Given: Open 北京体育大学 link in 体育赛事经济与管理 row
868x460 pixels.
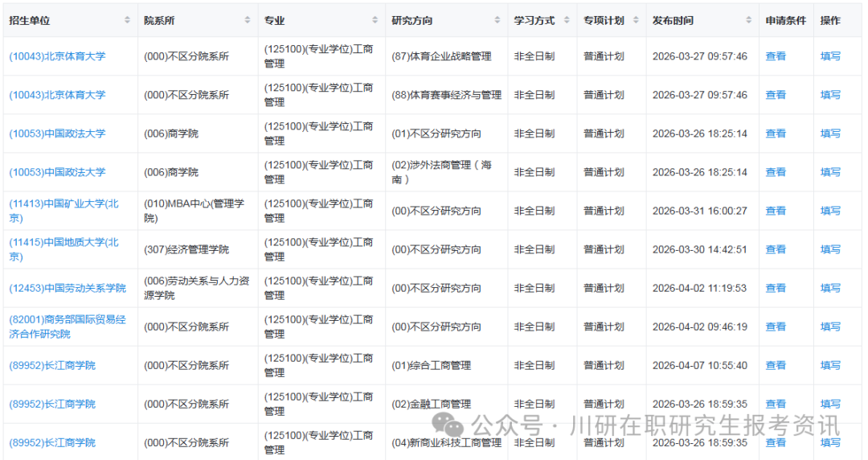Looking at the screenshot, I should [57, 95].
